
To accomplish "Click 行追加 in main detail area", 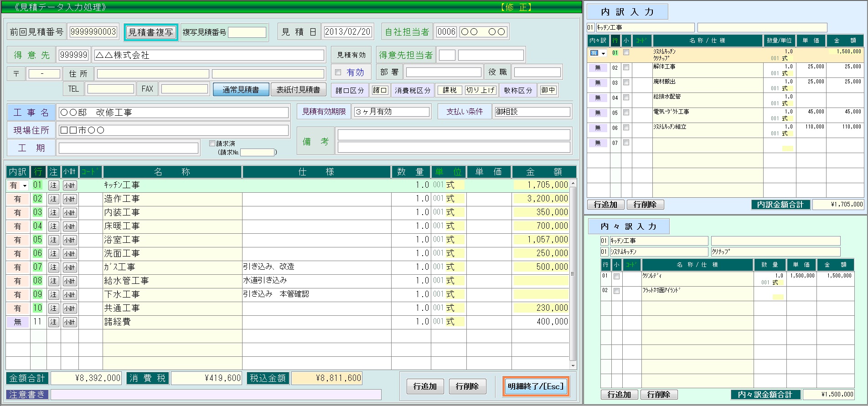I will point(425,386).
